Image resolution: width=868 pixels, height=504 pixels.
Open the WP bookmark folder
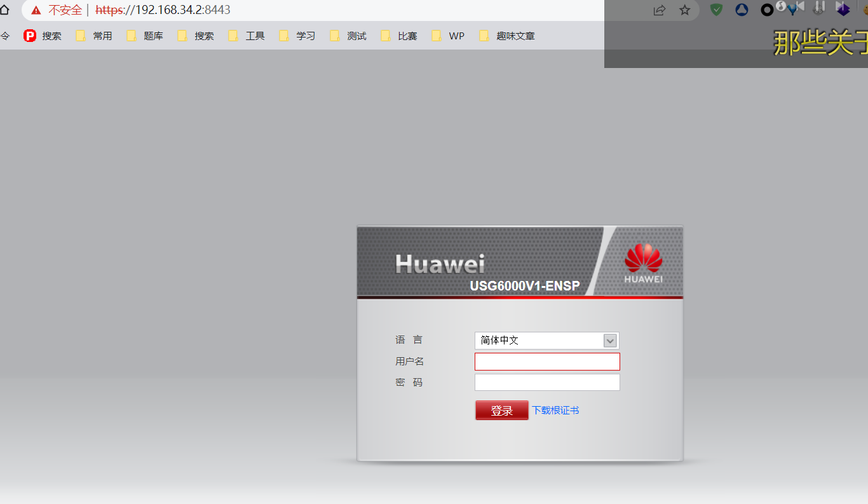(x=448, y=36)
